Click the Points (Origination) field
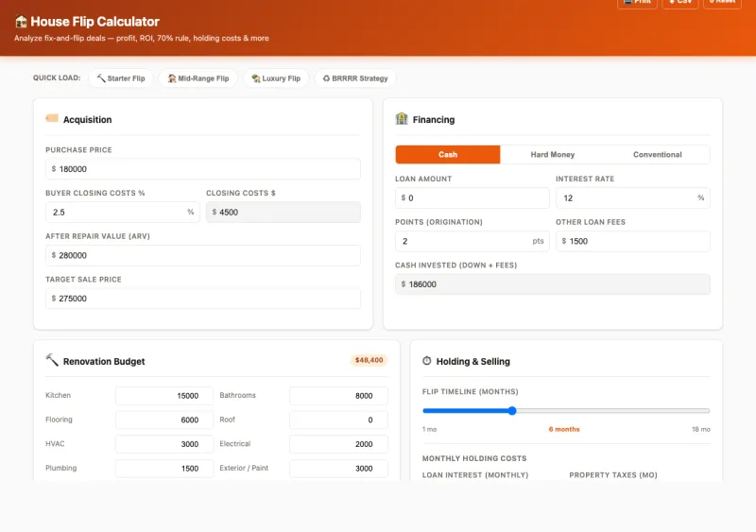 point(472,241)
